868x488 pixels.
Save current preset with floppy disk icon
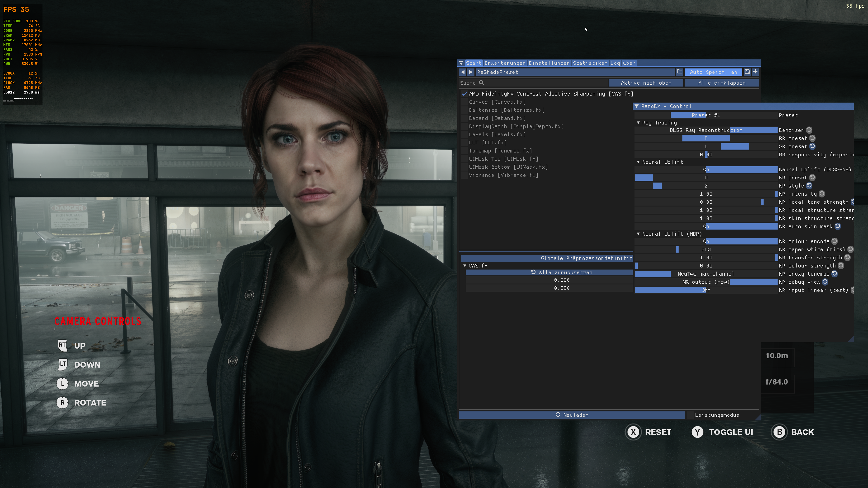point(747,72)
